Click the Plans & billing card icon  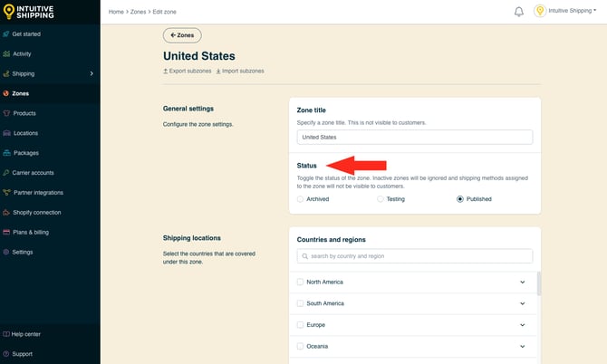[6, 232]
